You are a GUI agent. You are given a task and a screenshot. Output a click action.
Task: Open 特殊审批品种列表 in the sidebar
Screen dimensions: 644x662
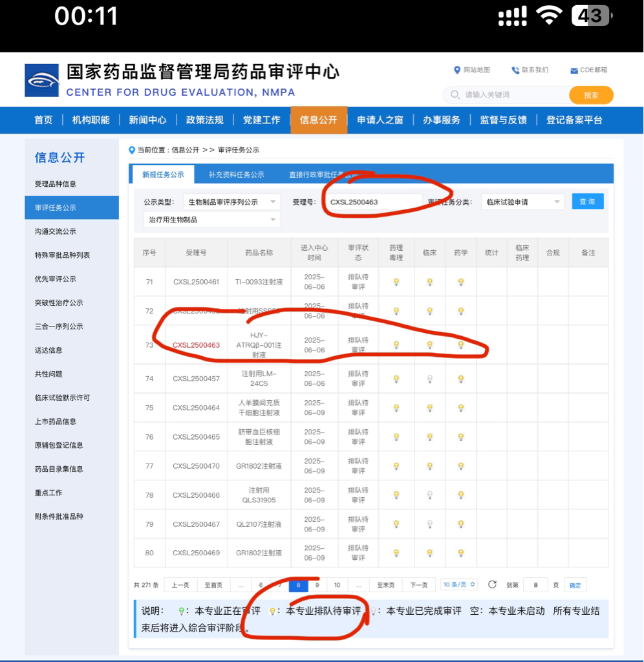pyautogui.click(x=62, y=255)
